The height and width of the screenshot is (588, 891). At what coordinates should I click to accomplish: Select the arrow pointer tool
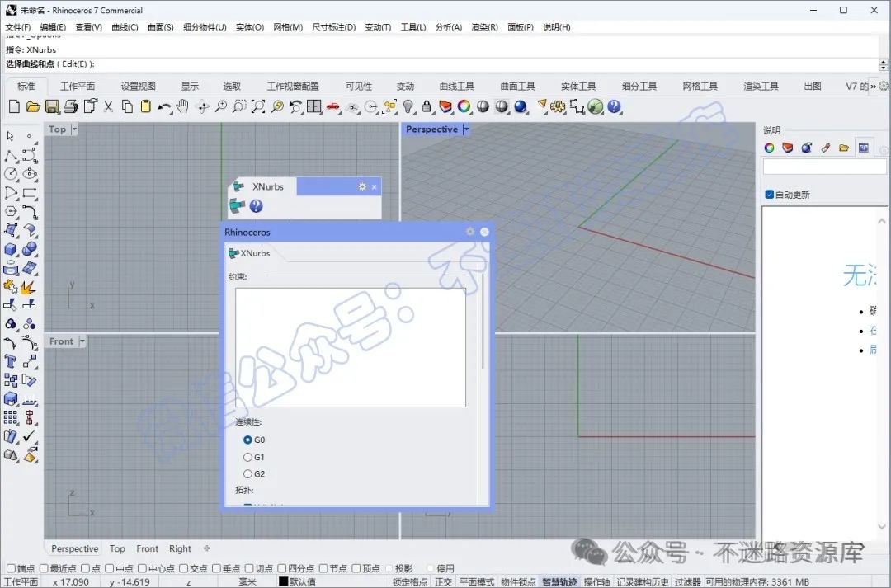pos(10,136)
